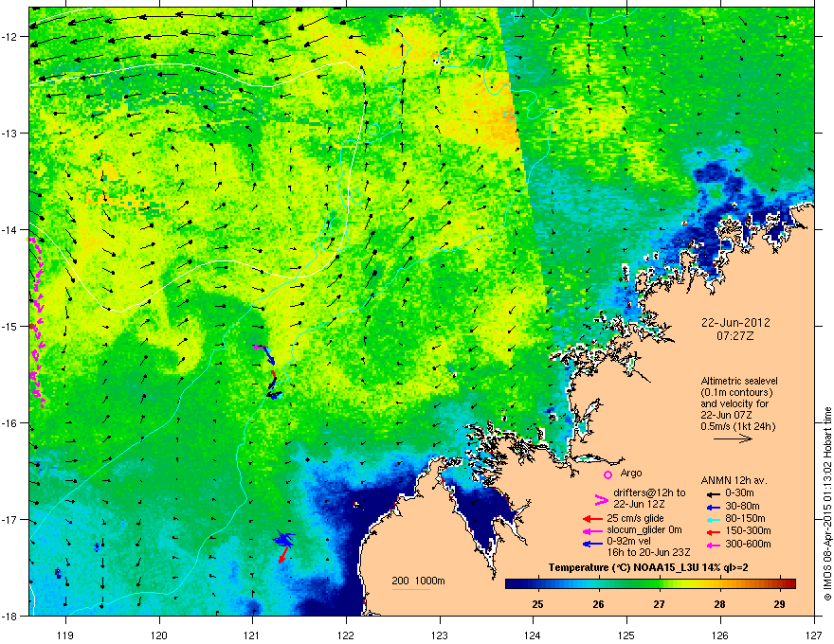Click the '80-150m' depth range label

pos(745,518)
